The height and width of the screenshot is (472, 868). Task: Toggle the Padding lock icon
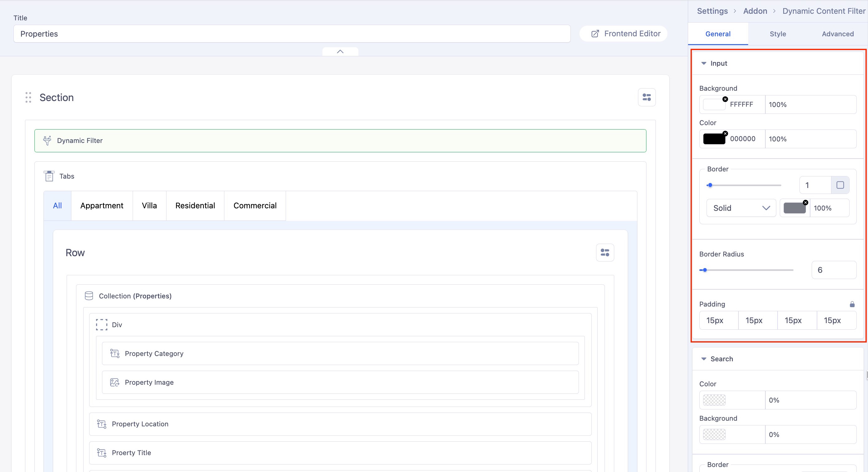point(852,304)
